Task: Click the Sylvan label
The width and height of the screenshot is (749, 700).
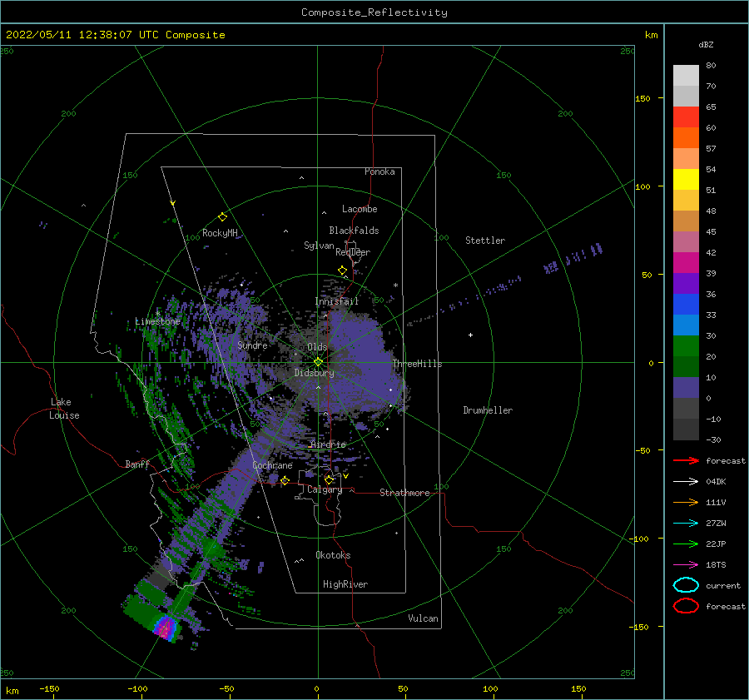Action: point(319,246)
